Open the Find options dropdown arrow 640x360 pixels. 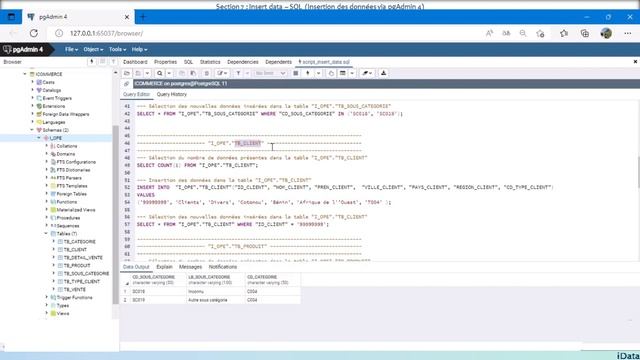169,73
